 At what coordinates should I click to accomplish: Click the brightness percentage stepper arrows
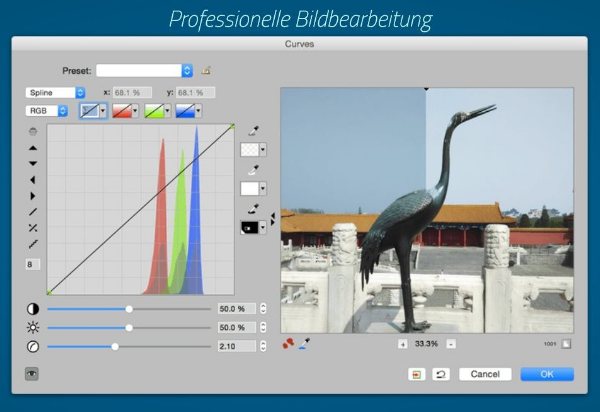tap(263, 327)
